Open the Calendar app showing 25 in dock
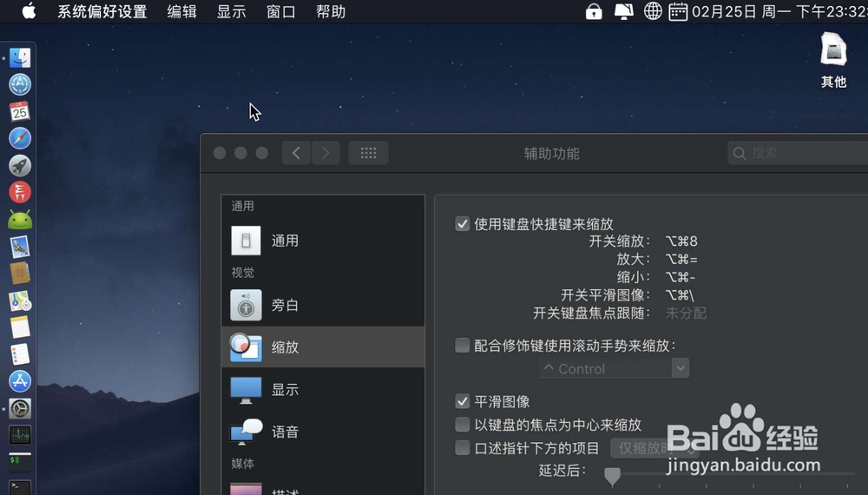Screen dimensions: 868x495 click(20, 111)
